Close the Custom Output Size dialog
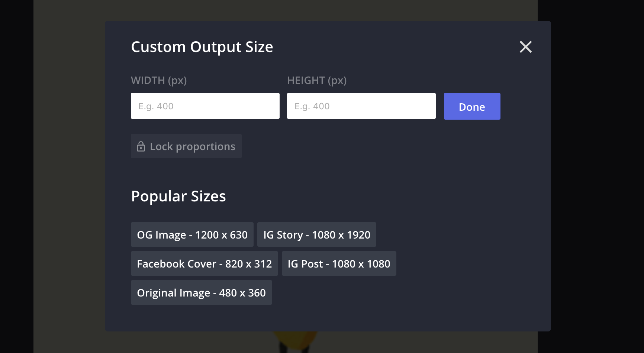 [525, 47]
